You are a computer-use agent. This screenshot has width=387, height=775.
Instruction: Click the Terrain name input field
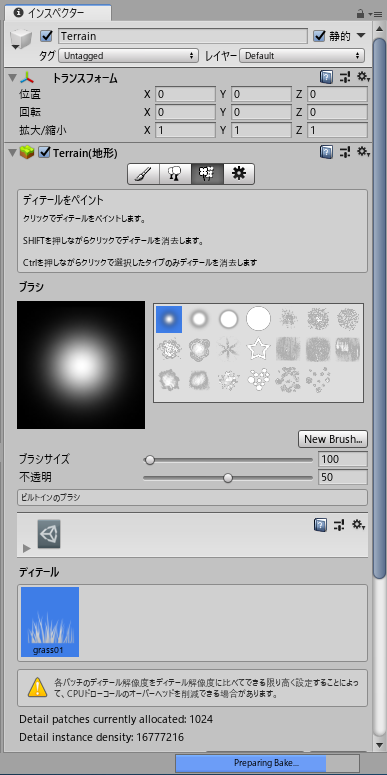[x=183, y=36]
